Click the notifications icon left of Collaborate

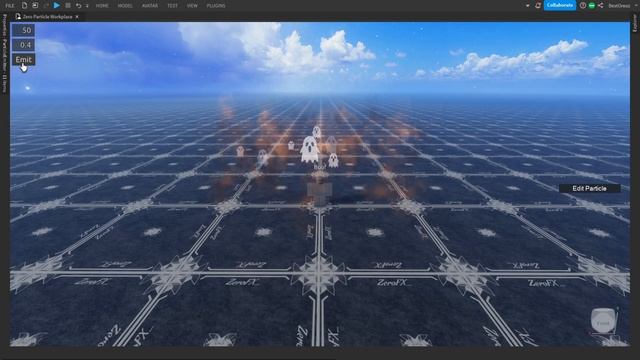[538, 5]
